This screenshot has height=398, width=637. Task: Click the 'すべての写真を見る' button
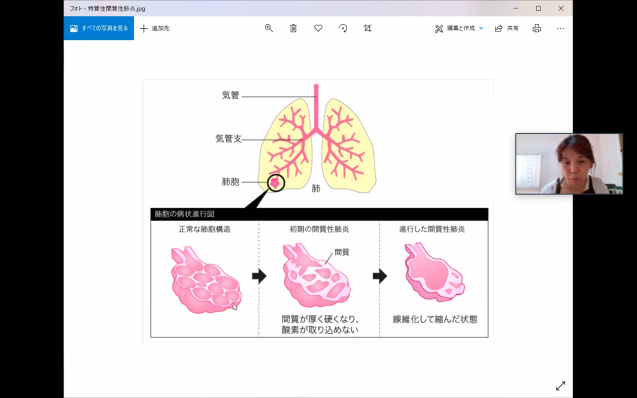click(x=99, y=28)
